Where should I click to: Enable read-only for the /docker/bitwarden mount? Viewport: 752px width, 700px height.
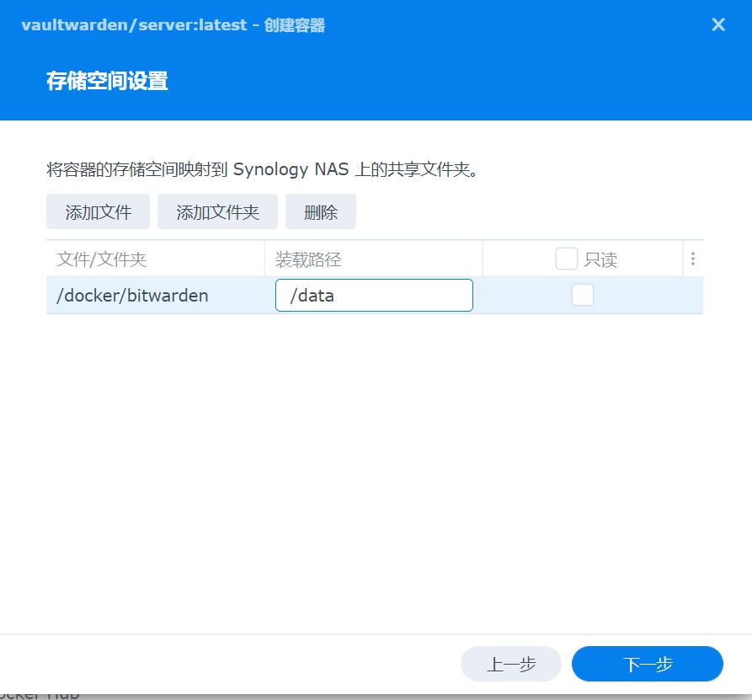point(582,295)
